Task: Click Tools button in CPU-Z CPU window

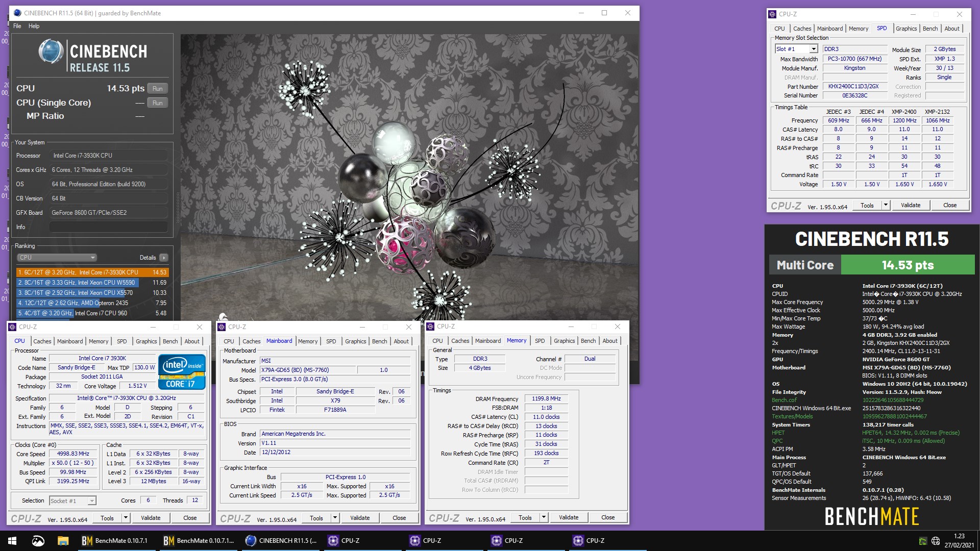Action: 107,518
